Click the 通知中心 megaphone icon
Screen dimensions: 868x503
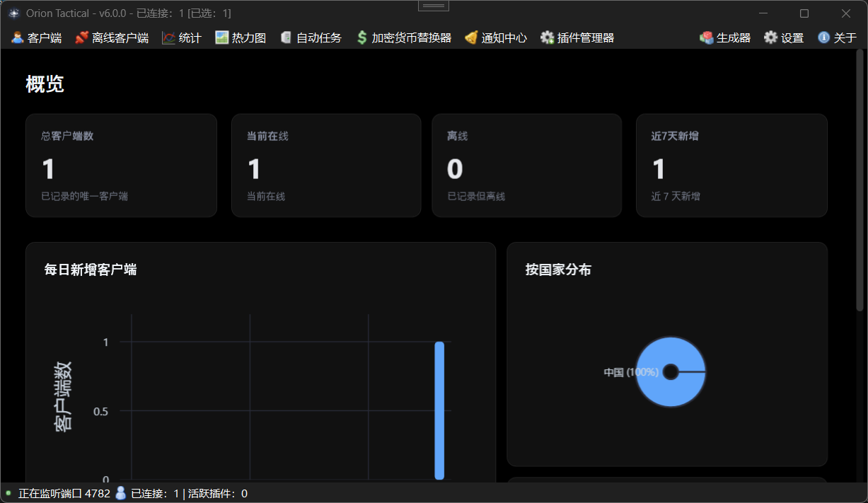point(471,37)
